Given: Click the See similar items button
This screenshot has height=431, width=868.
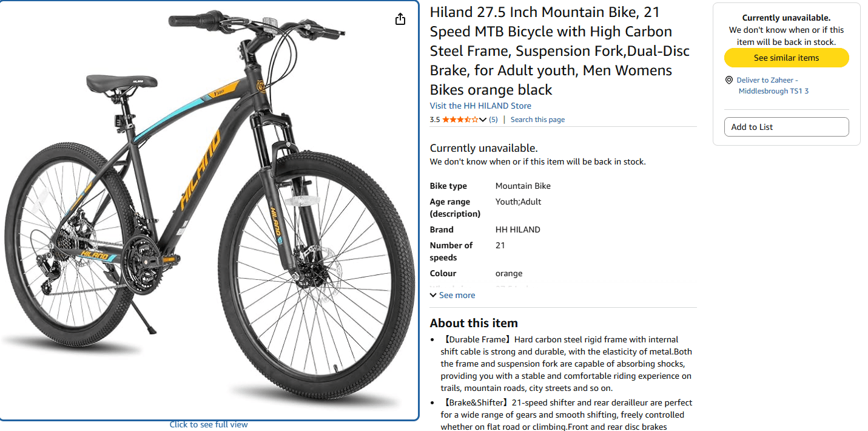Looking at the screenshot, I should pos(786,58).
